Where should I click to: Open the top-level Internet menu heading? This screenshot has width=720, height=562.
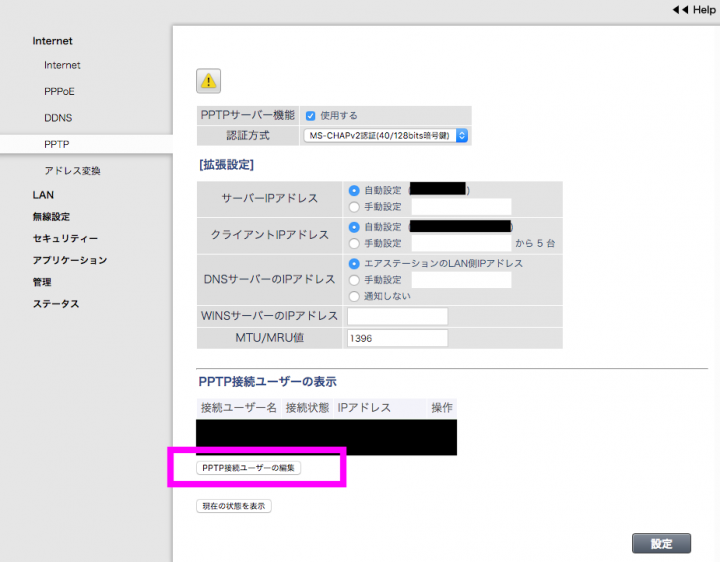[52, 41]
